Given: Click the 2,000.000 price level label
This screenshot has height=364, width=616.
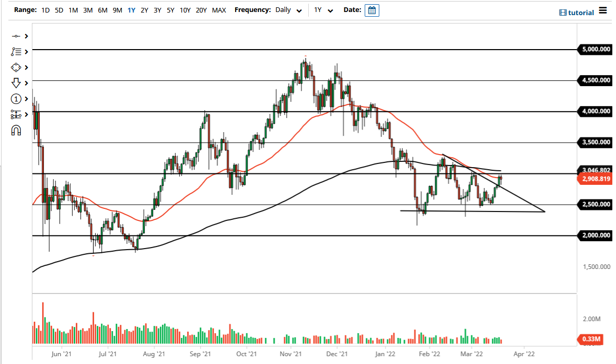Looking at the screenshot, I should (x=595, y=235).
